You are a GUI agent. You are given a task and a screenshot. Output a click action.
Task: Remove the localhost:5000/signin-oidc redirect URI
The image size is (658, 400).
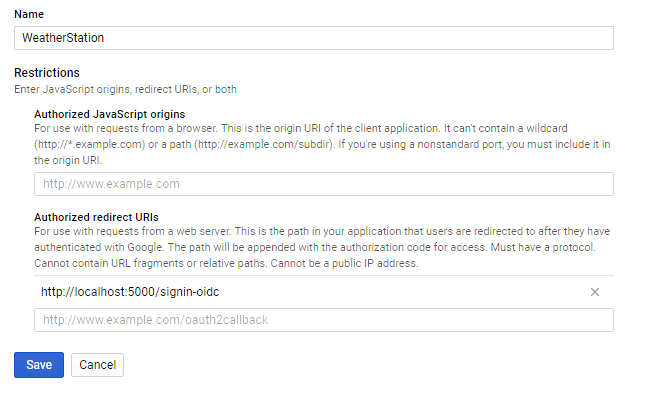pos(595,292)
